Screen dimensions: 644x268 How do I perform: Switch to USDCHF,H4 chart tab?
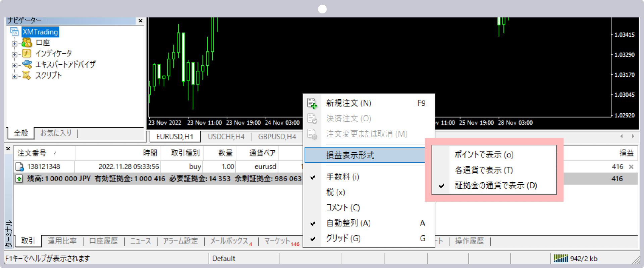click(226, 137)
